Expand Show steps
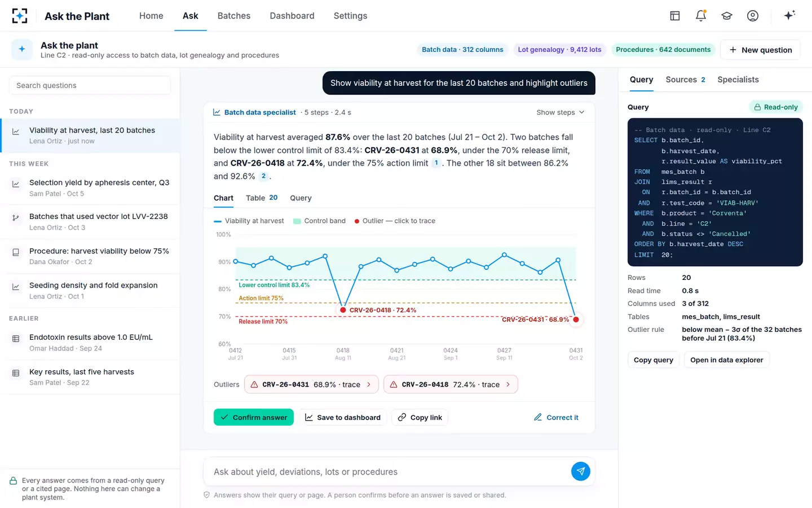812x508 pixels. 560,112
